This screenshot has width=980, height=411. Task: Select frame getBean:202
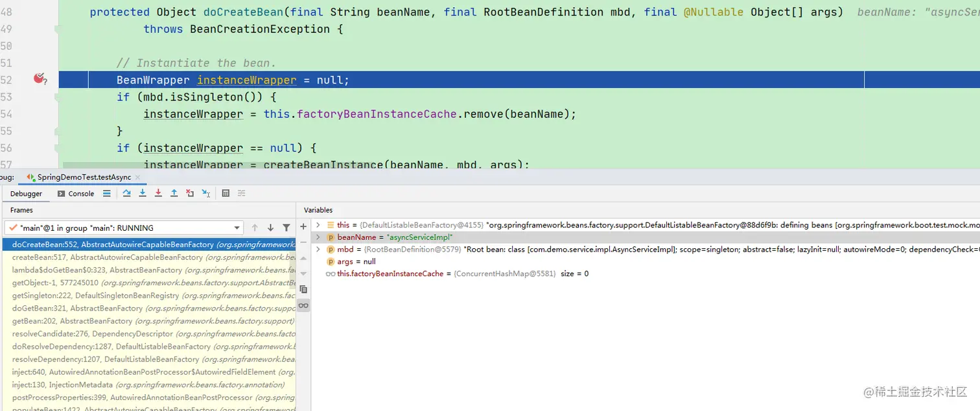(148, 321)
